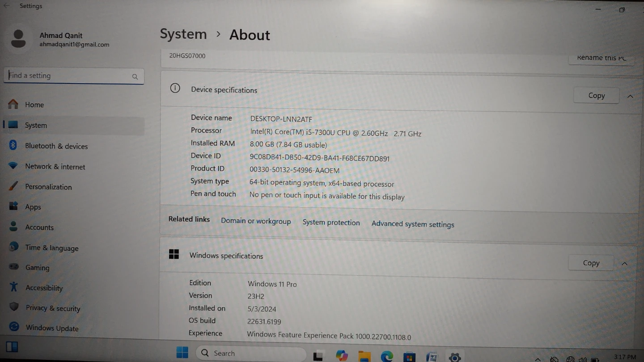
Task: Click the device name DESKTOP-LNN2ATF
Action: pyautogui.click(x=281, y=119)
